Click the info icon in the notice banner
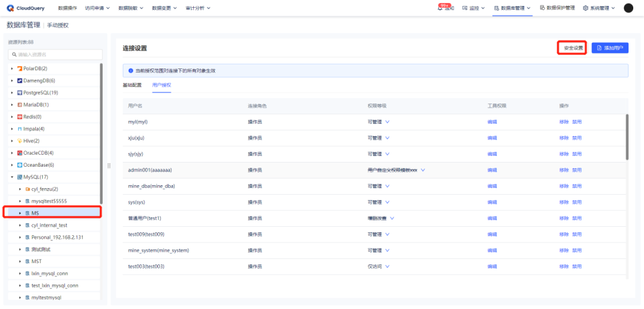The image size is (644, 309). [131, 70]
